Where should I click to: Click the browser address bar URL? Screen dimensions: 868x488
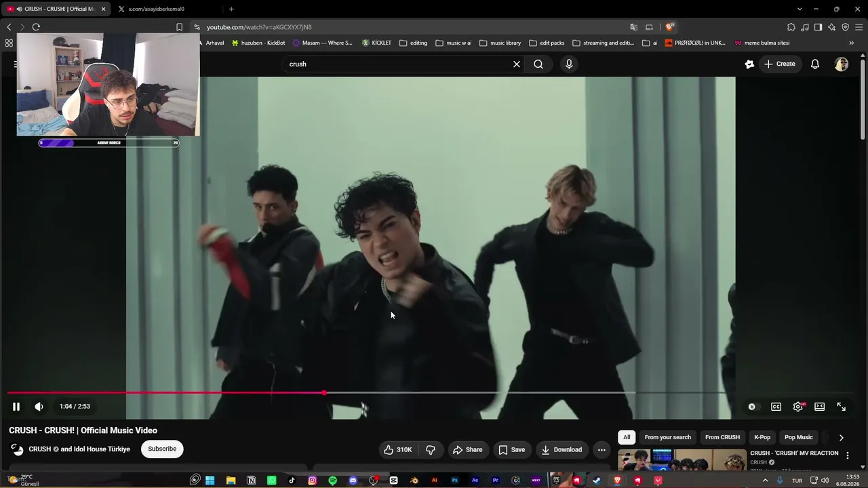259,27
